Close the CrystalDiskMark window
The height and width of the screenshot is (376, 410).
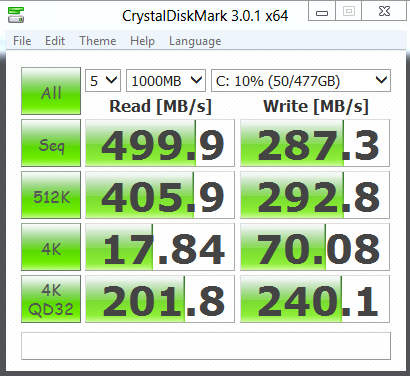(x=384, y=11)
